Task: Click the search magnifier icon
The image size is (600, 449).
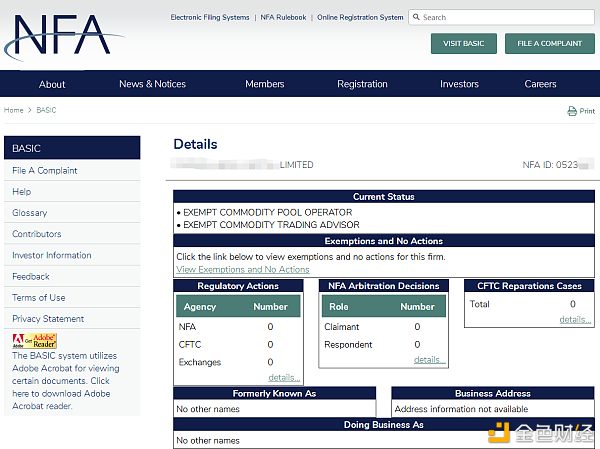Action: click(x=416, y=17)
